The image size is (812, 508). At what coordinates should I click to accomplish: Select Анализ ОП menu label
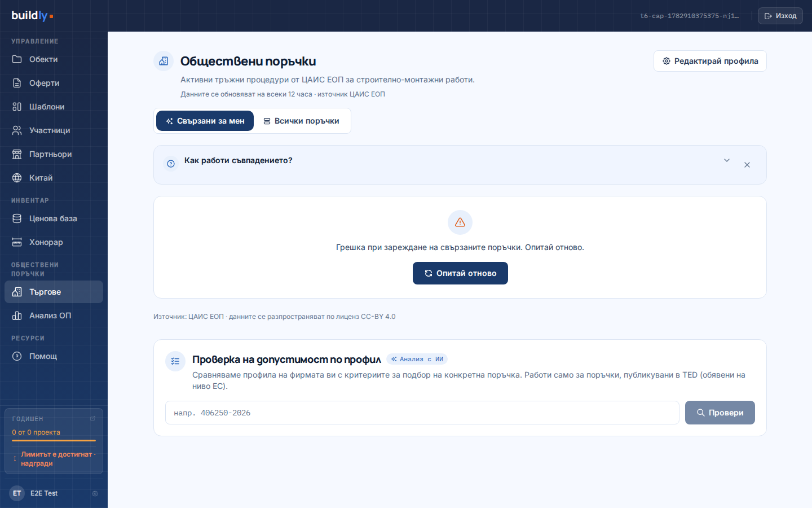tap(50, 316)
